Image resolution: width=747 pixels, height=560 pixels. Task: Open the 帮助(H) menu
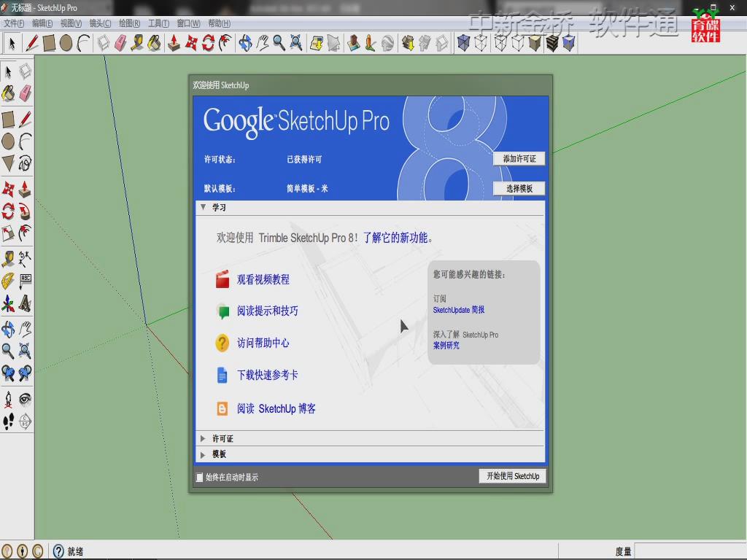tap(219, 23)
